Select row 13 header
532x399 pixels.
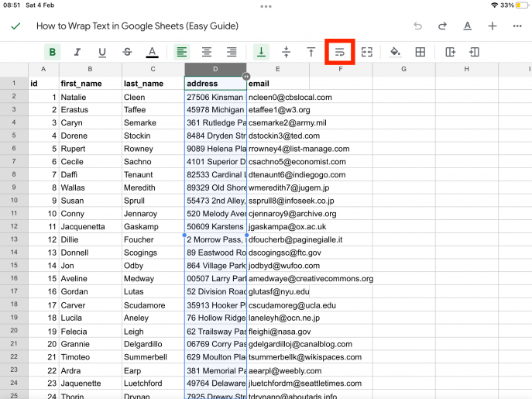click(14, 239)
